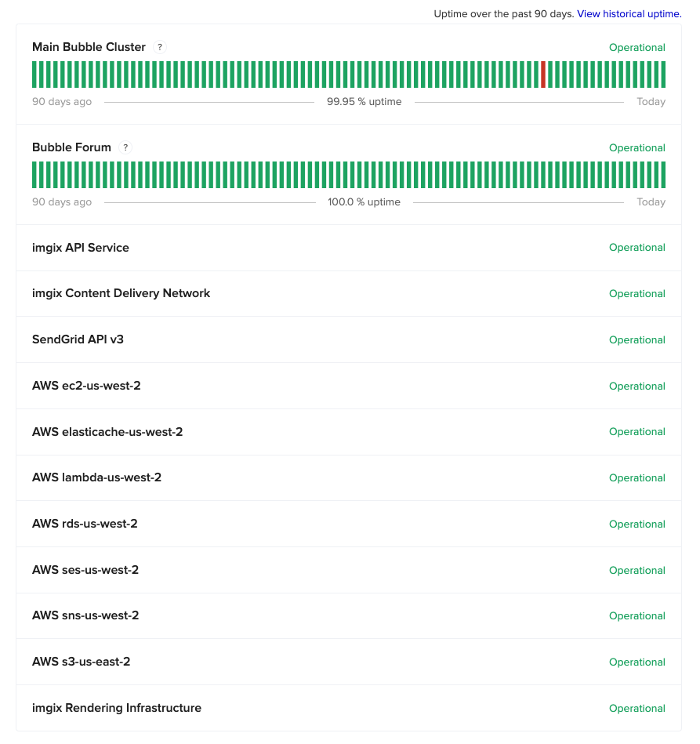Click the 90 days ago label under Main Bubble Cluster

(x=61, y=101)
